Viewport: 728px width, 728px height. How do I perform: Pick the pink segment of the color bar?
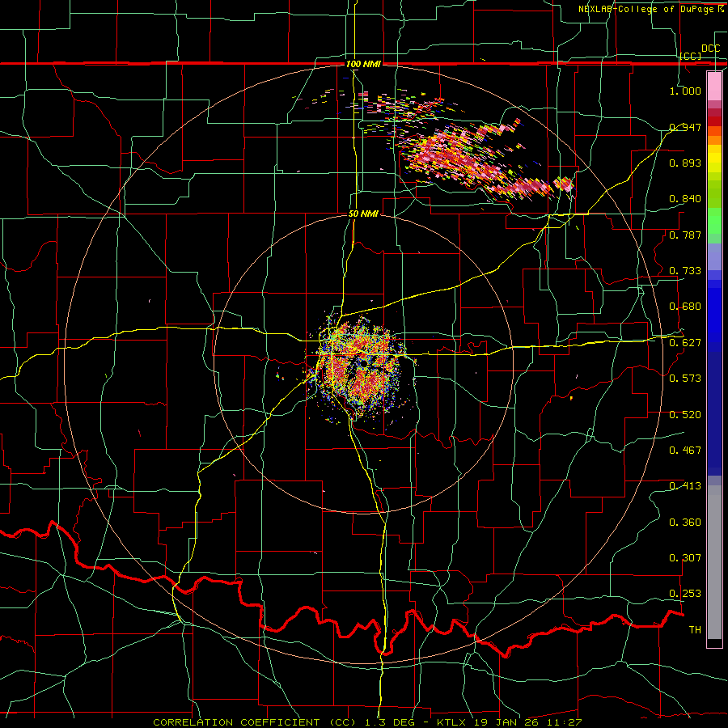[714, 87]
